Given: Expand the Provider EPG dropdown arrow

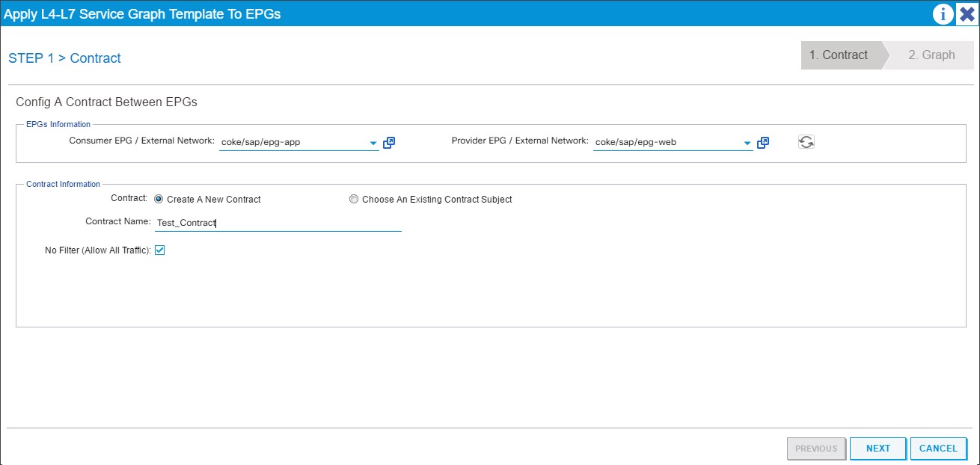Looking at the screenshot, I should [747, 144].
